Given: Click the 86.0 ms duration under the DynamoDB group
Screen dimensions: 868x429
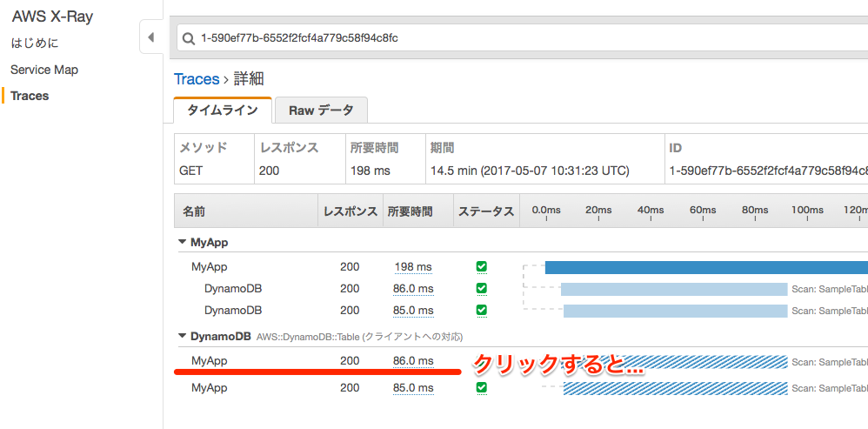Looking at the screenshot, I should pyautogui.click(x=413, y=361).
